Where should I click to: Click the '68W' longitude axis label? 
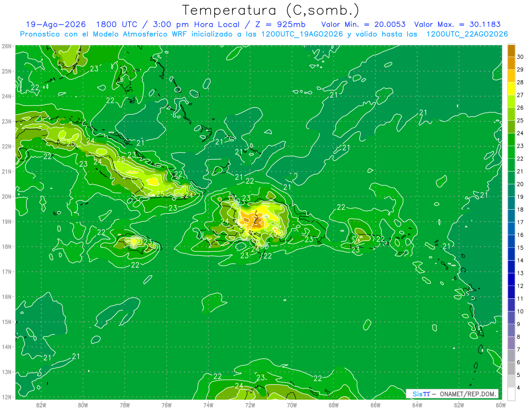[x=334, y=405]
